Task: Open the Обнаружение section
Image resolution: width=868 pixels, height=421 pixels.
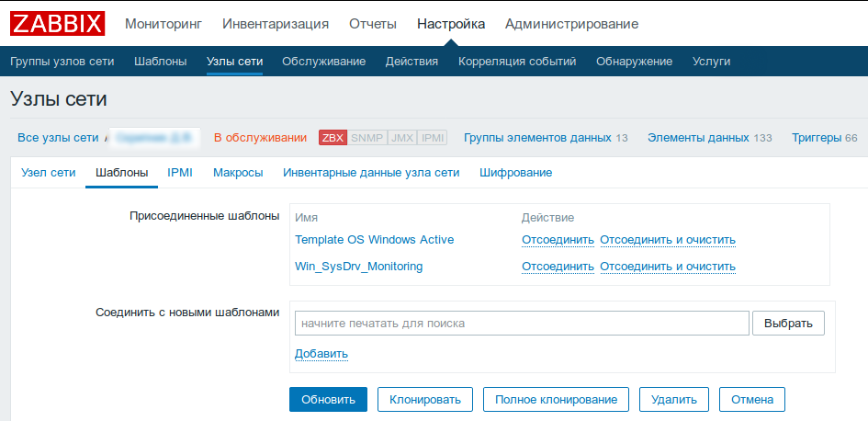Action: (x=635, y=62)
